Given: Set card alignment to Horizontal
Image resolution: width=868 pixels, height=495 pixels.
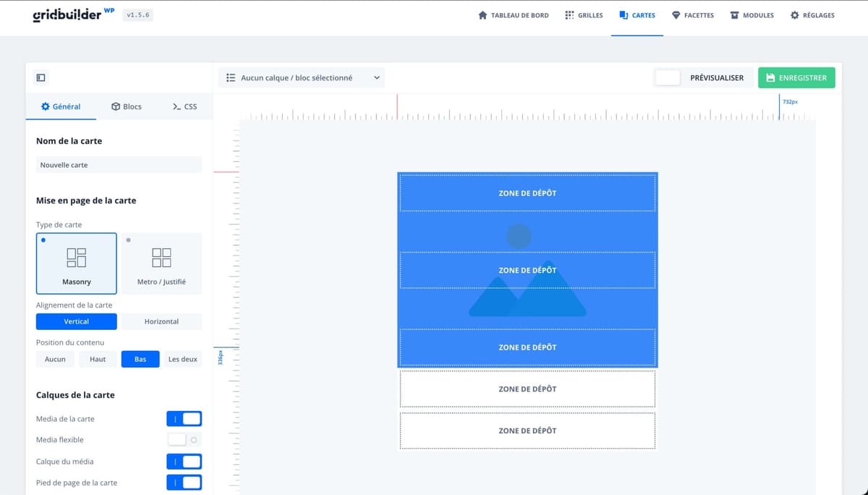Looking at the screenshot, I should pyautogui.click(x=161, y=321).
